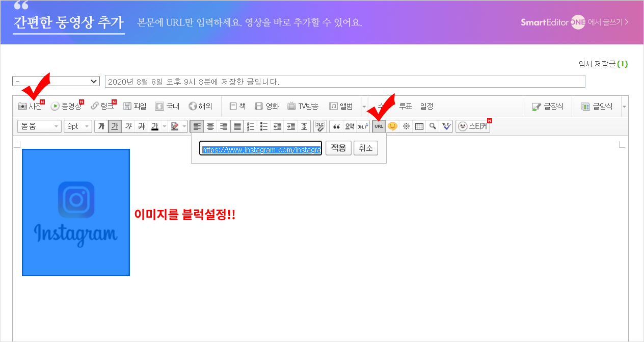The image size is (644, 342).
Task: Open SmartEditor ONE 에서 글쓰기 link
Action: [575, 22]
